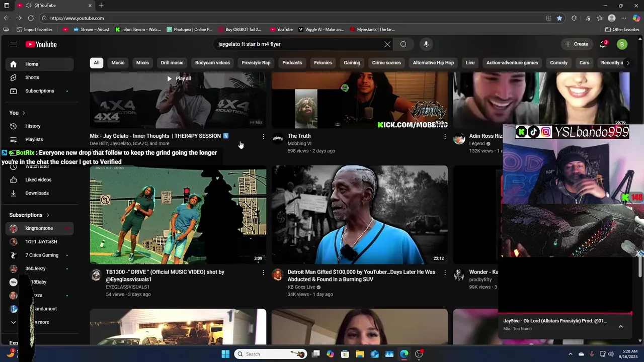Open 1OF1 JaYCa$H subscription channel
The image size is (644, 362).
(x=40, y=242)
